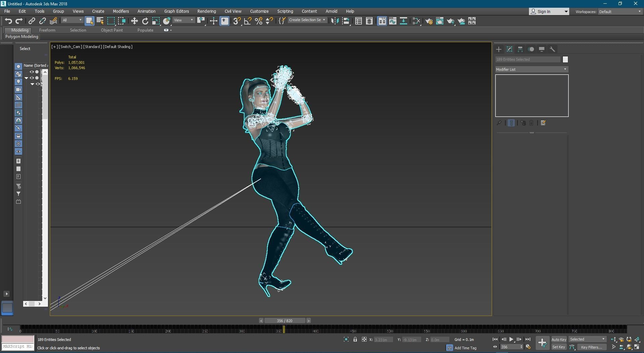Click the current frame number field 356
Image resolution: width=644 pixels, height=353 pixels.
click(x=509, y=347)
